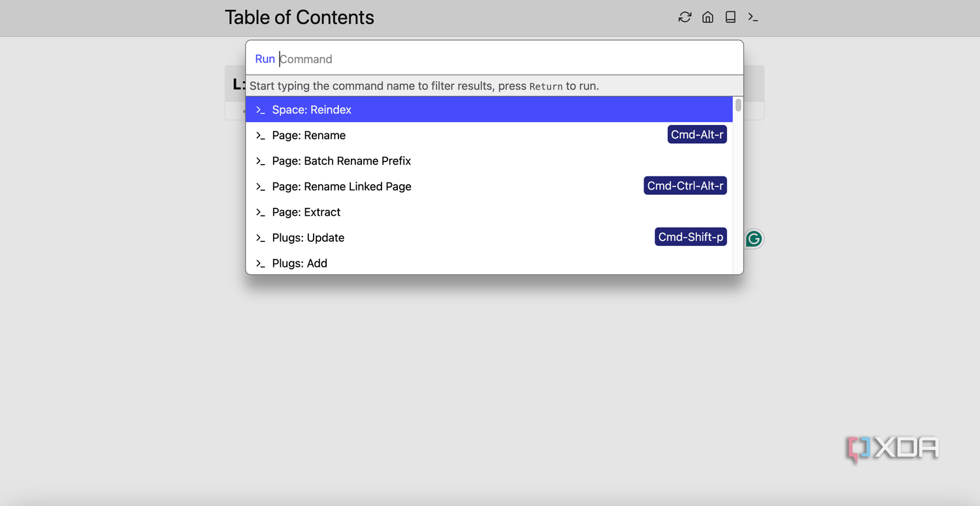This screenshot has width=980, height=506.
Task: Pick the Page: Extract command
Action: [x=489, y=212]
